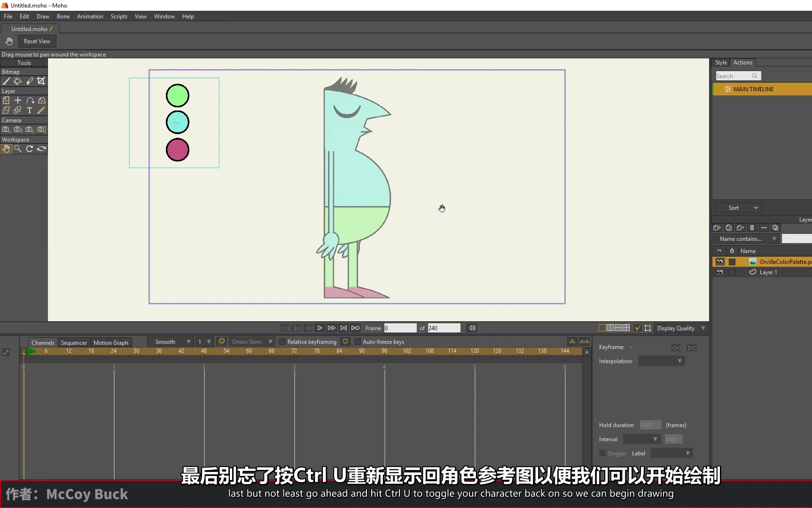
Task: Select the Text tool in Layer tools
Action: 30,111
